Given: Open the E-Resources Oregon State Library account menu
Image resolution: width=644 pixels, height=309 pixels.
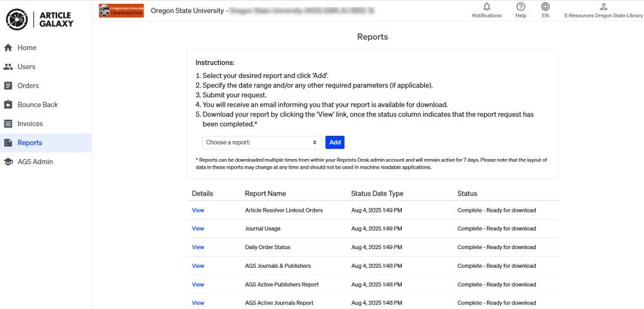Looking at the screenshot, I should point(603,10).
